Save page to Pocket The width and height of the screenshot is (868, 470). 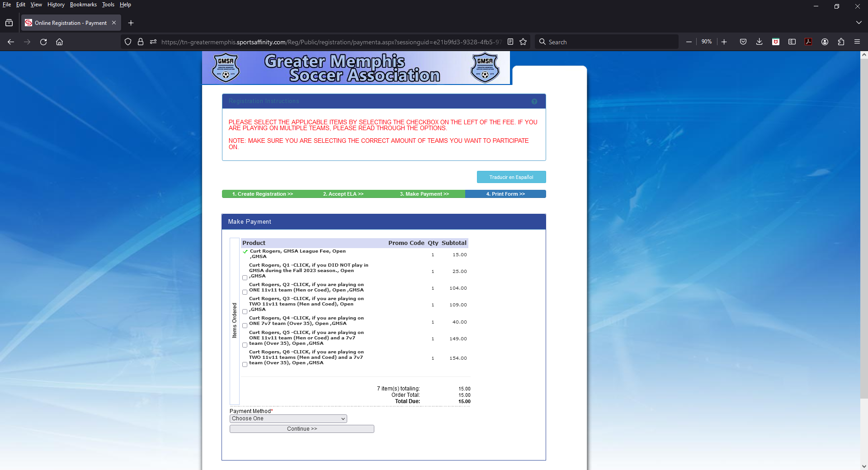(743, 42)
